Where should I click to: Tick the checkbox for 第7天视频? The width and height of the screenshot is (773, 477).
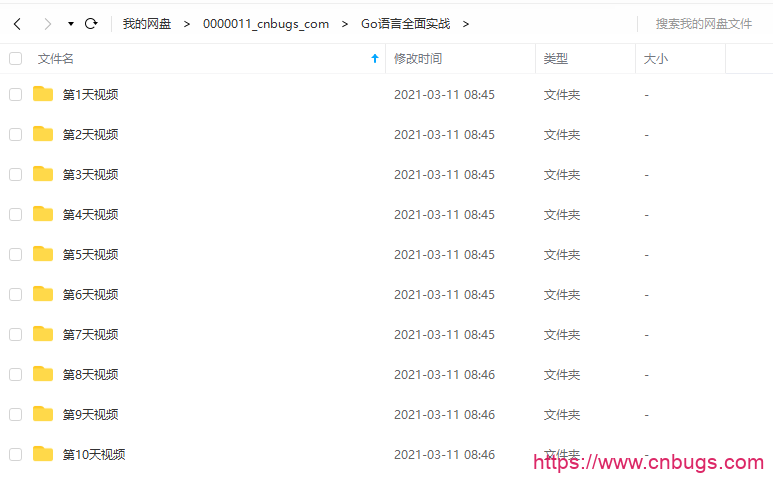coord(16,335)
